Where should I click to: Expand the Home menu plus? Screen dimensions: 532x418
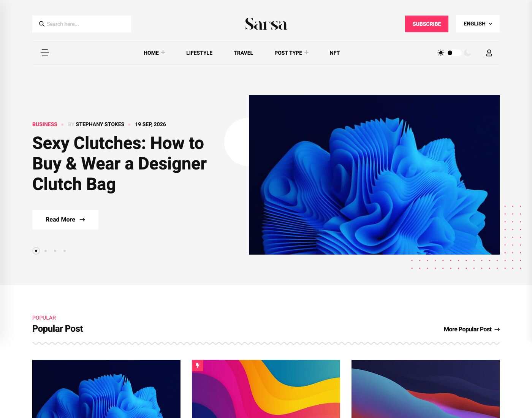(x=163, y=52)
